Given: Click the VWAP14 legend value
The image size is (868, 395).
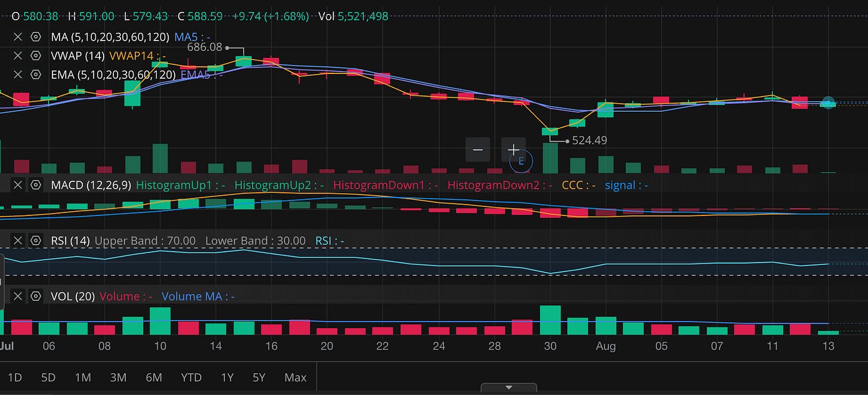Looking at the screenshot, I should click(138, 56).
